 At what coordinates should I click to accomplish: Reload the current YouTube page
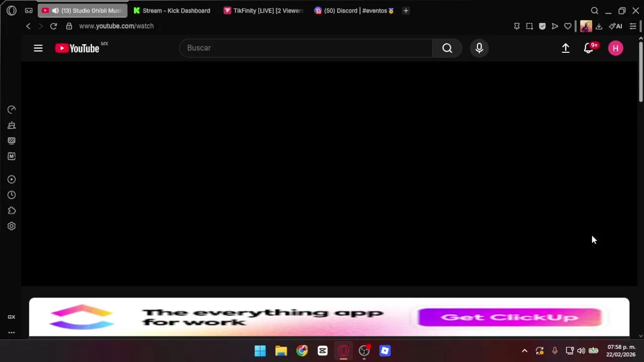tap(53, 26)
